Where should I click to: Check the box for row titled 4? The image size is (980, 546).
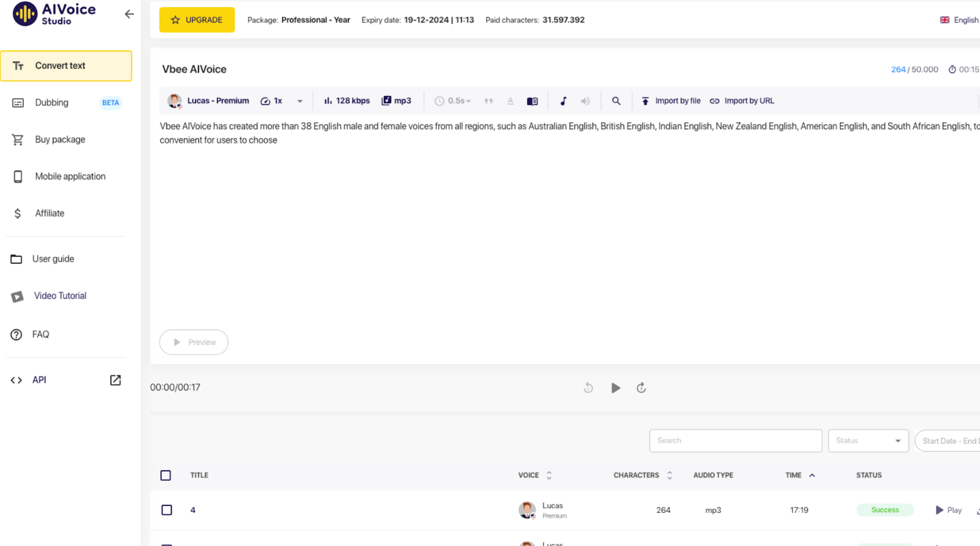tap(167, 510)
